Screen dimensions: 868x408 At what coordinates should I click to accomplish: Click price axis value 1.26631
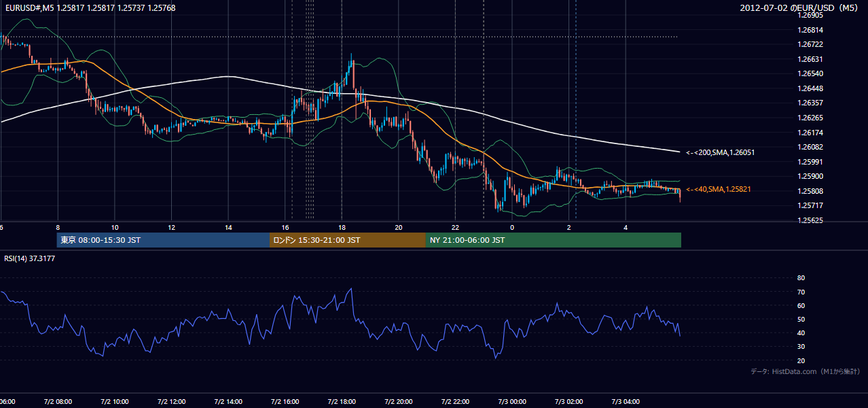pos(812,59)
